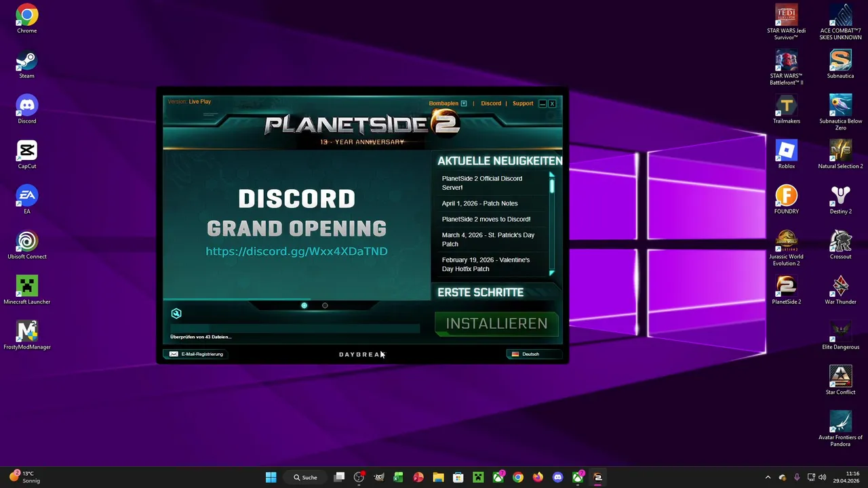868x488 pixels.
Task: Open the Task View taskbar button
Action: (x=340, y=477)
